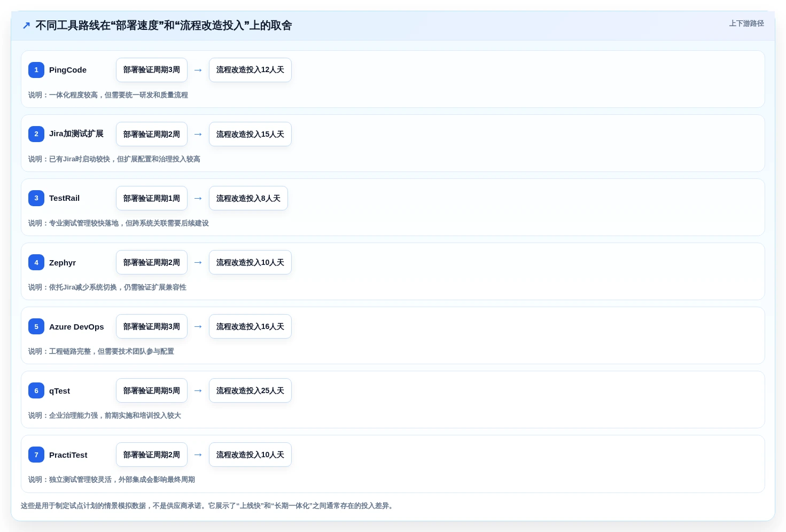Click the PractiTest tool name

pos(68,455)
